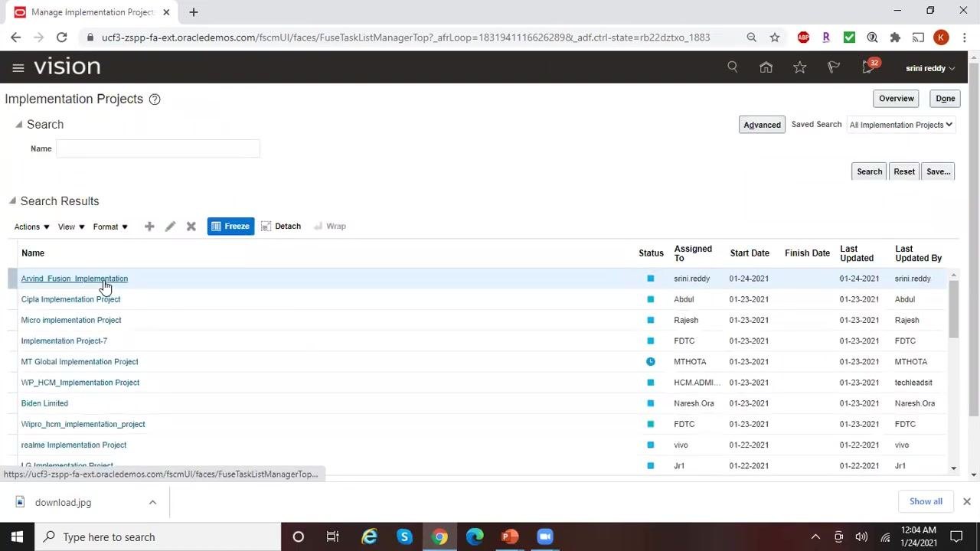Open the Actions menu
The width and height of the screenshot is (980, 551).
coord(32,227)
